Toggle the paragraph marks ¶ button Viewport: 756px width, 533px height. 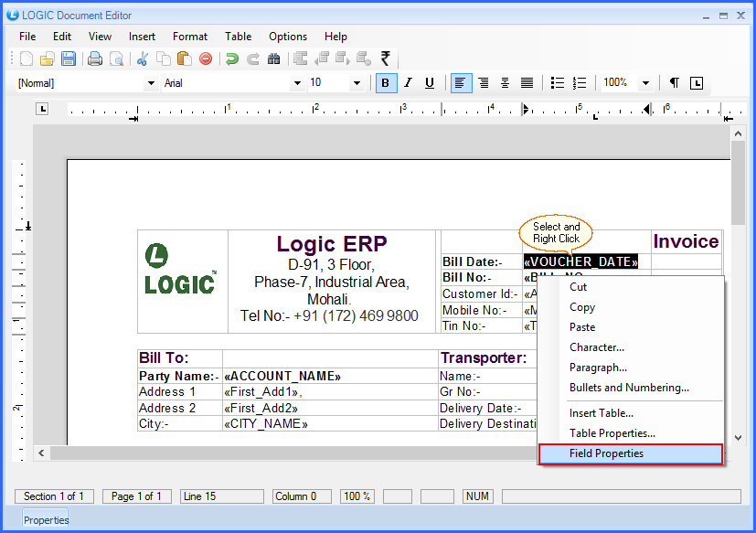674,83
